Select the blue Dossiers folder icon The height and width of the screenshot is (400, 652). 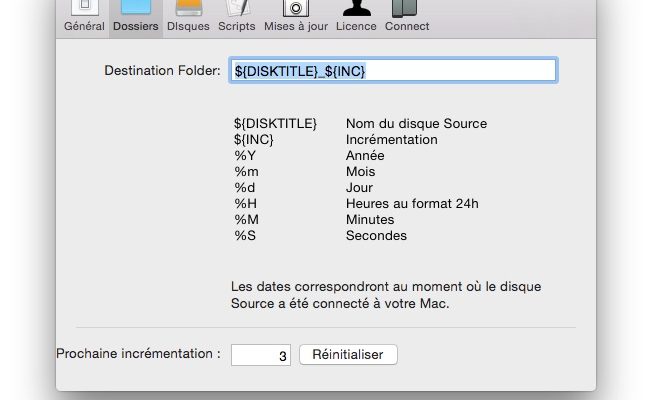click(x=136, y=7)
